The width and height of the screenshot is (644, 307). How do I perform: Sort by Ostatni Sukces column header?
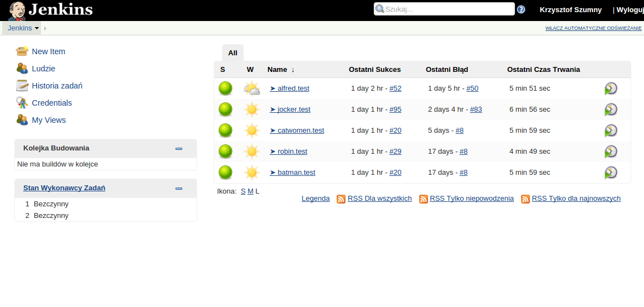click(x=375, y=70)
